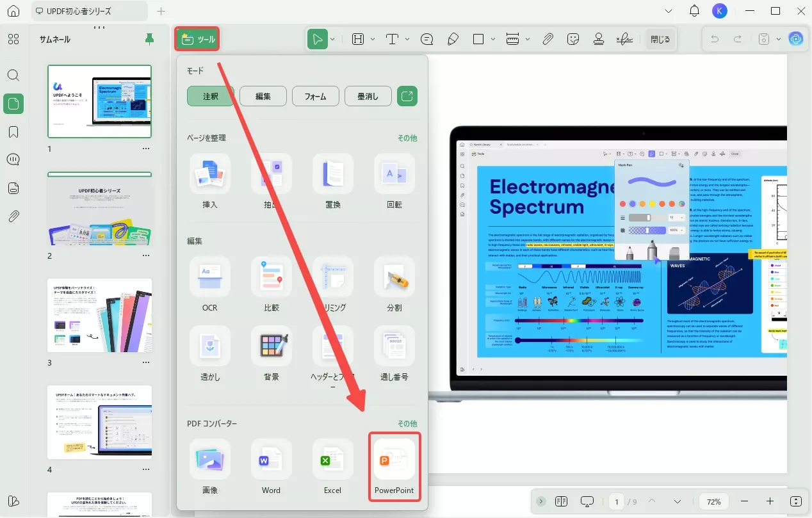
Task: Choose the 置換 page tool
Action: click(x=333, y=181)
